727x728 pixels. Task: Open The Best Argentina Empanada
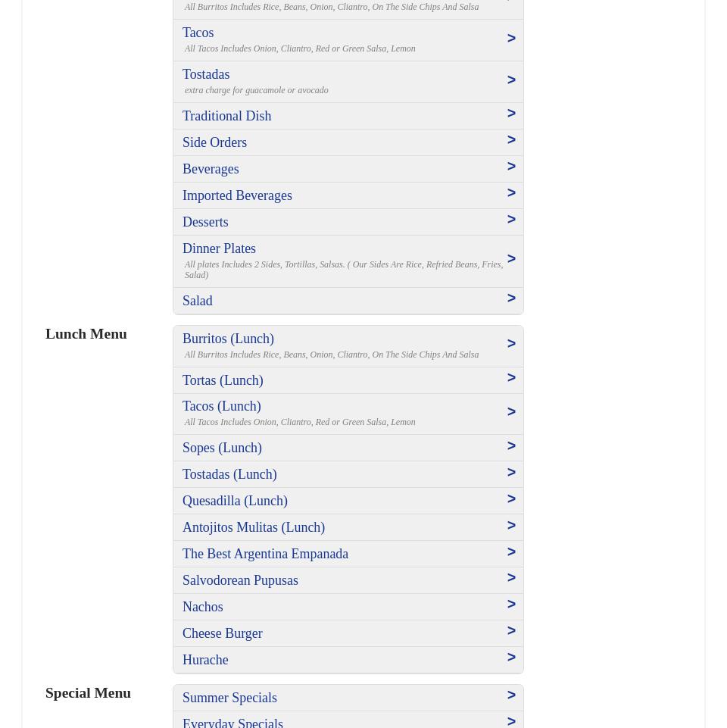pos(265,554)
